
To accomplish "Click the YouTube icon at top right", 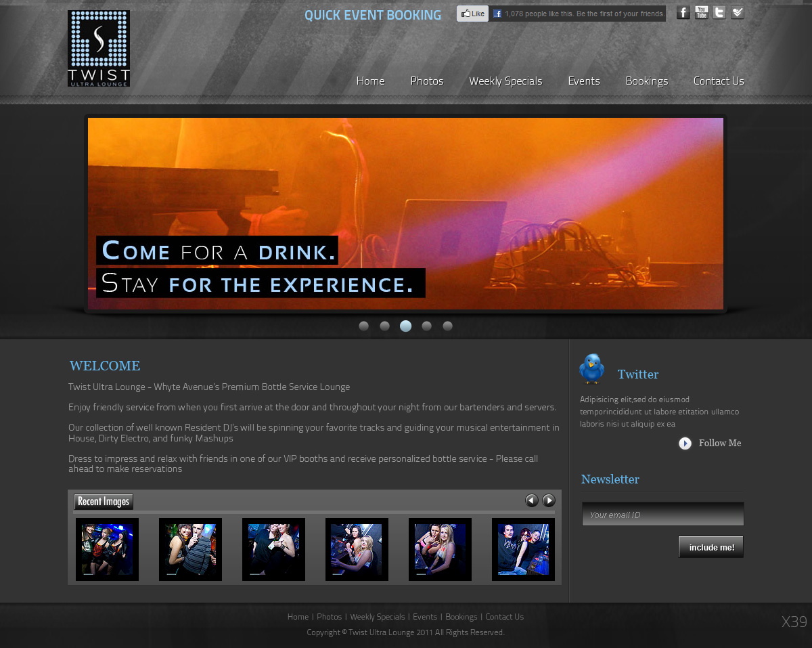I will pyautogui.click(x=701, y=12).
